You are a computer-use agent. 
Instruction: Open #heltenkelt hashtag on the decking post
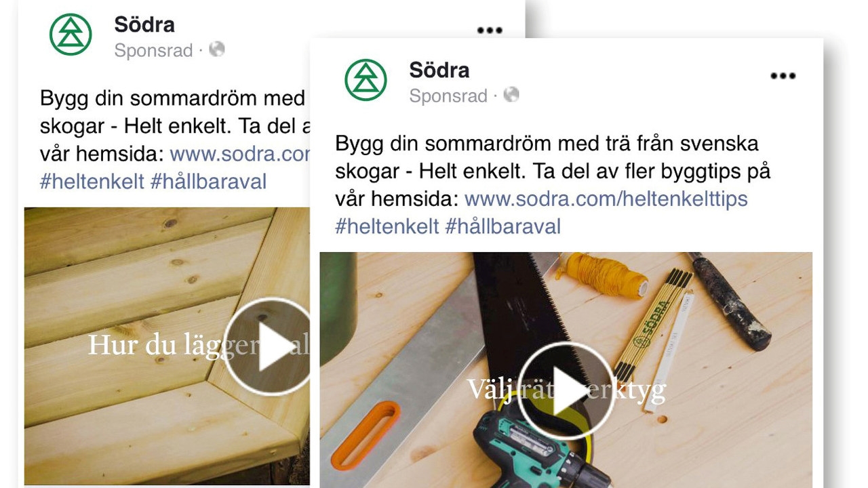coord(92,181)
